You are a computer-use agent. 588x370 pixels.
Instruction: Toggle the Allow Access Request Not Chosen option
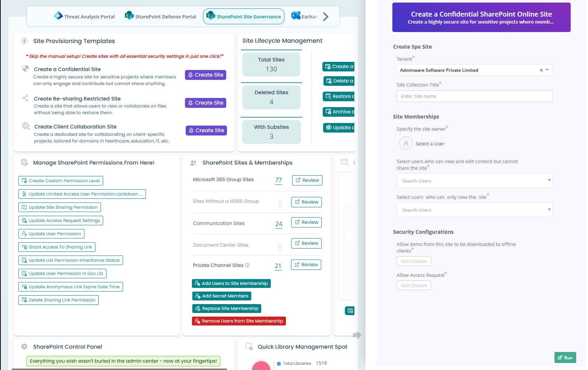414,285
